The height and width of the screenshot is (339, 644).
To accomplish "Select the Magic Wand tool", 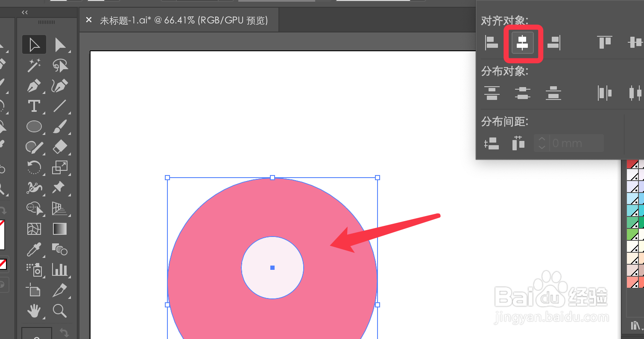I will [34, 65].
